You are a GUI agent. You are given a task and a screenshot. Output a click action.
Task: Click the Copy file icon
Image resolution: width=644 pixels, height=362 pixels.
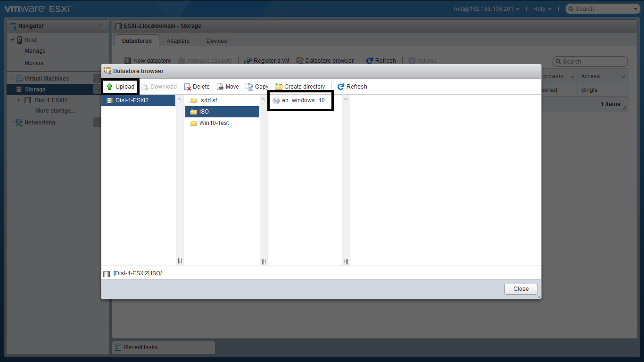249,87
